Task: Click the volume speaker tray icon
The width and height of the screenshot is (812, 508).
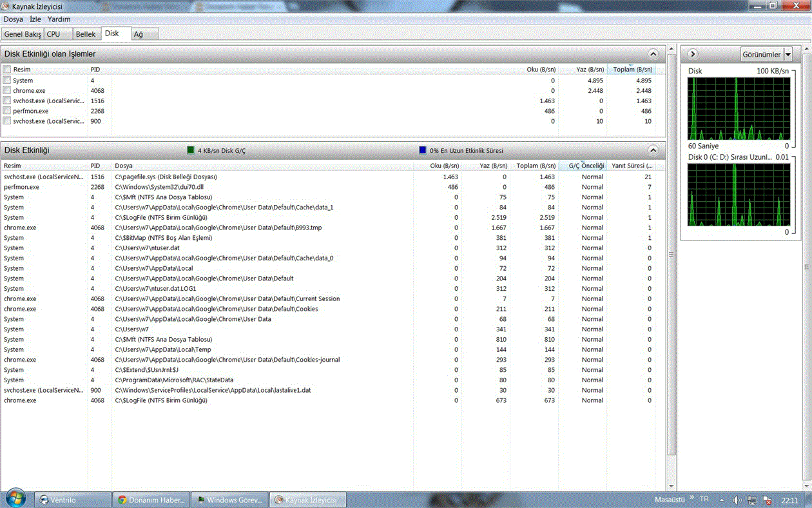Action: pos(737,500)
